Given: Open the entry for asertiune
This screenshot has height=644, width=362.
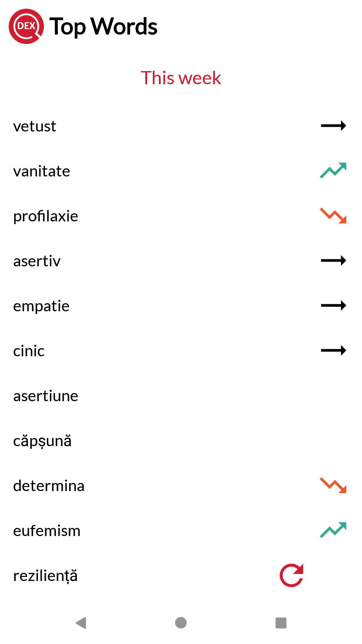Looking at the screenshot, I should point(46,396).
